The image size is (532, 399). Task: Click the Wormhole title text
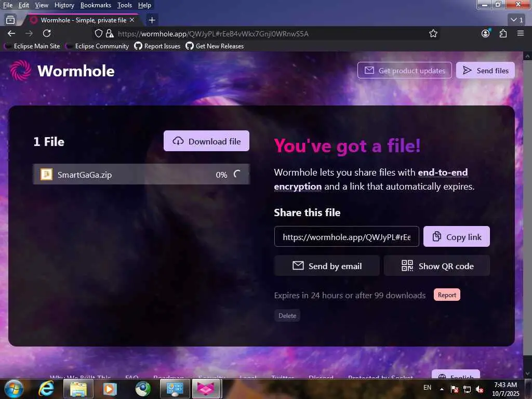[x=76, y=71]
